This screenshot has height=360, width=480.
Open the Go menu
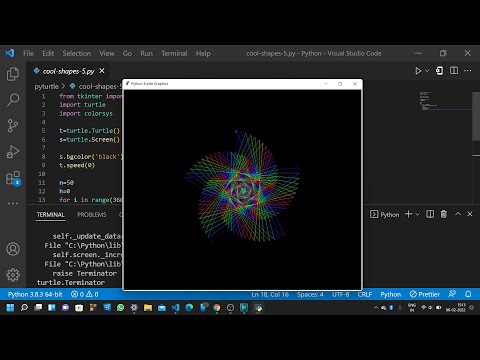click(x=127, y=53)
